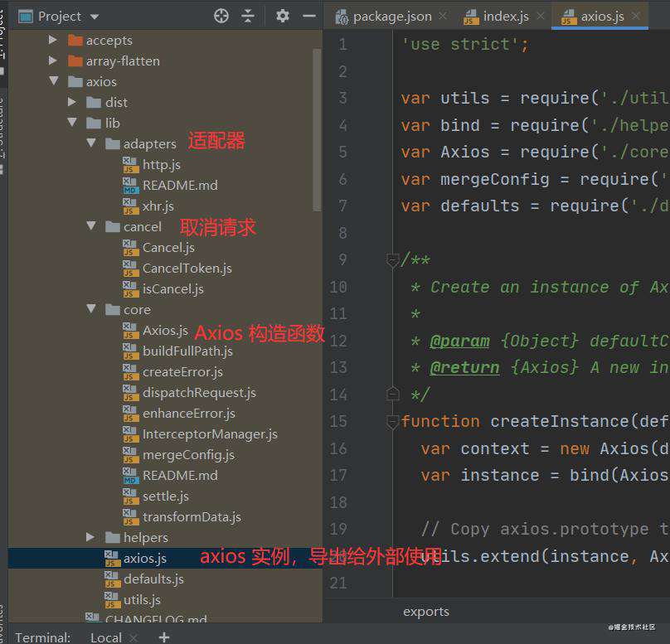Add new terminal session with plus icon
Image resolution: width=670 pixels, height=644 pixels.
[164, 637]
